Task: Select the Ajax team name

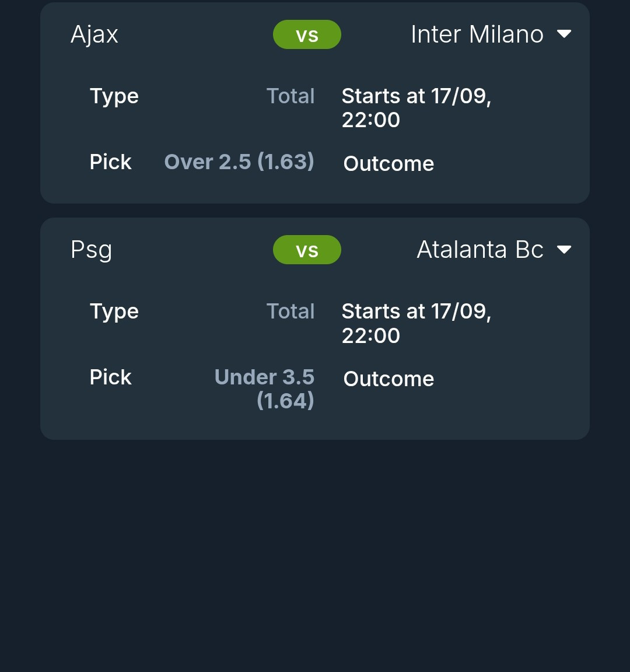Action: click(x=94, y=34)
